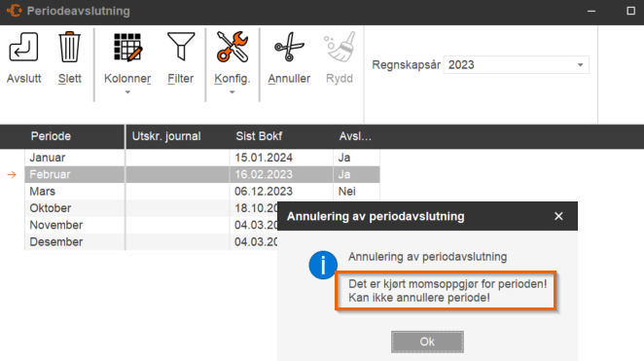The image size is (644, 361).
Task: Click the Nei cell in Mars row
Action: (x=356, y=192)
